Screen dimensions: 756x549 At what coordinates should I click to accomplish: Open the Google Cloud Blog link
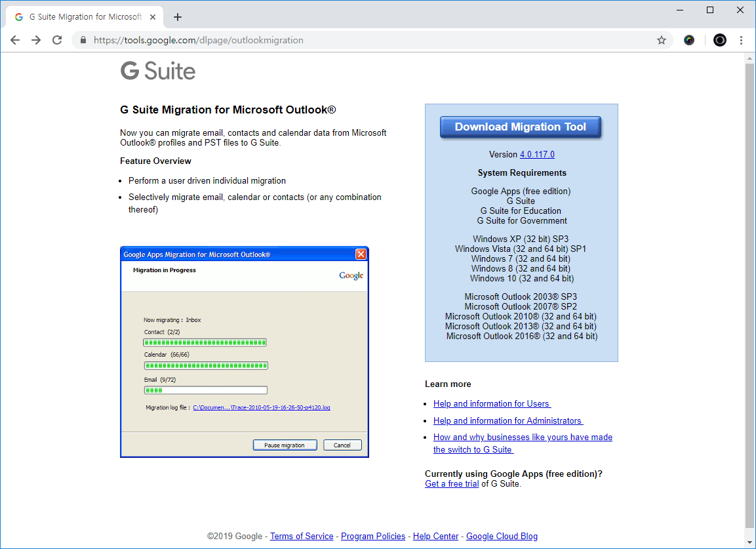point(502,537)
